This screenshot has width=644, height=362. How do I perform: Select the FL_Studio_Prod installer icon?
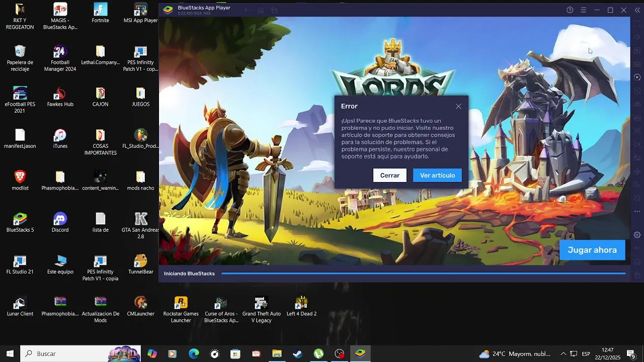(x=141, y=139)
